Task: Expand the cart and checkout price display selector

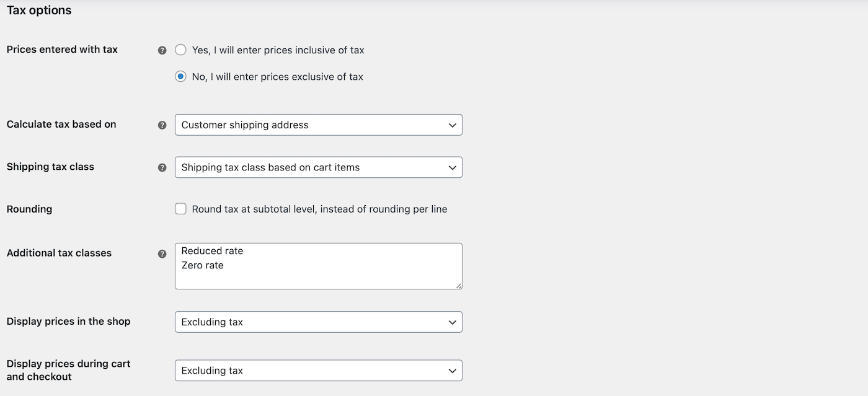Action: point(318,370)
